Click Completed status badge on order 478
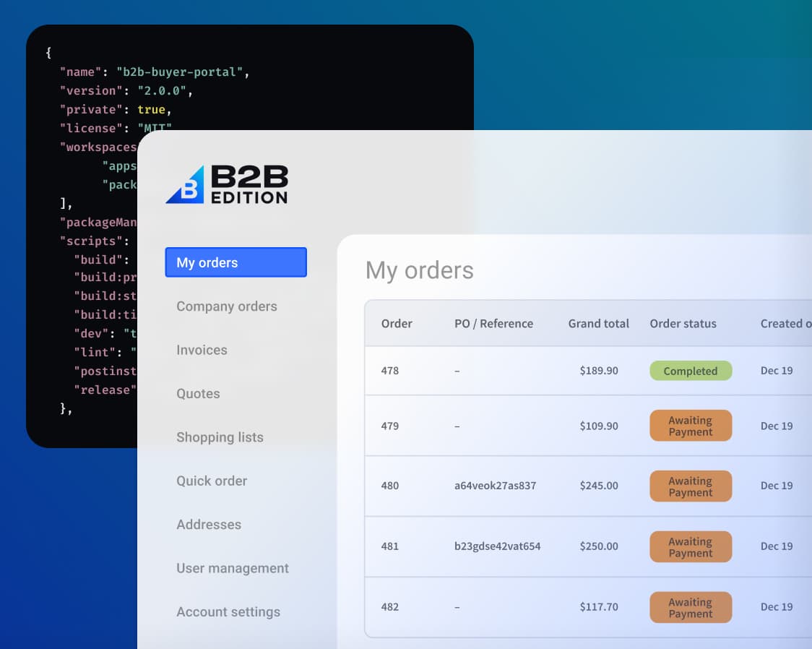Image resolution: width=812 pixels, height=649 pixels. [x=690, y=371]
